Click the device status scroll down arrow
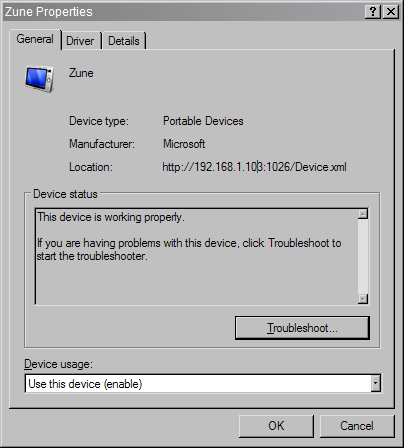The image size is (404, 448). click(363, 299)
